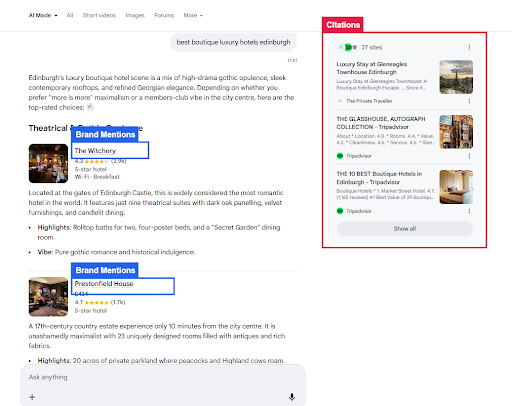Click the plus attach icon
512x406 pixels.
(x=32, y=397)
